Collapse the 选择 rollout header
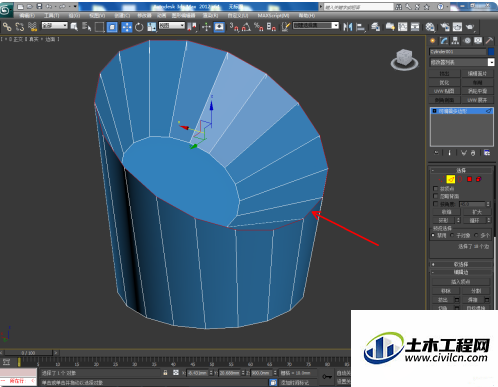This screenshot has height=387, width=498. pos(461,170)
